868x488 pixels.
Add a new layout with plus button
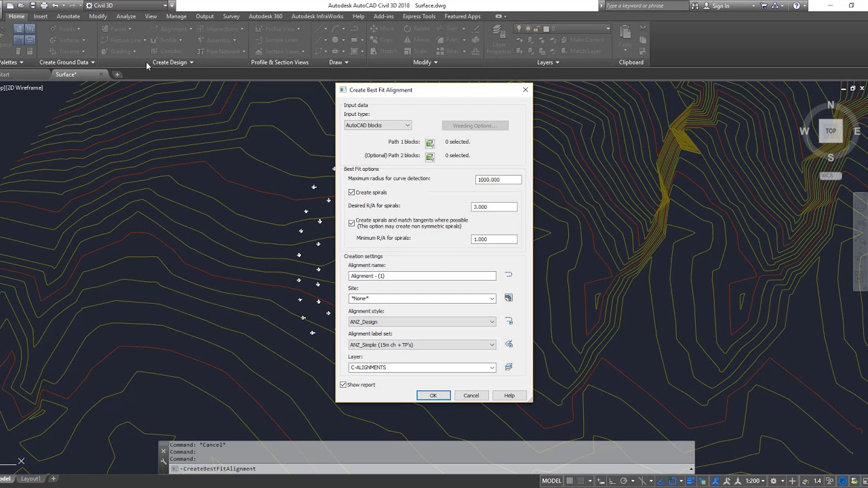click(x=54, y=479)
